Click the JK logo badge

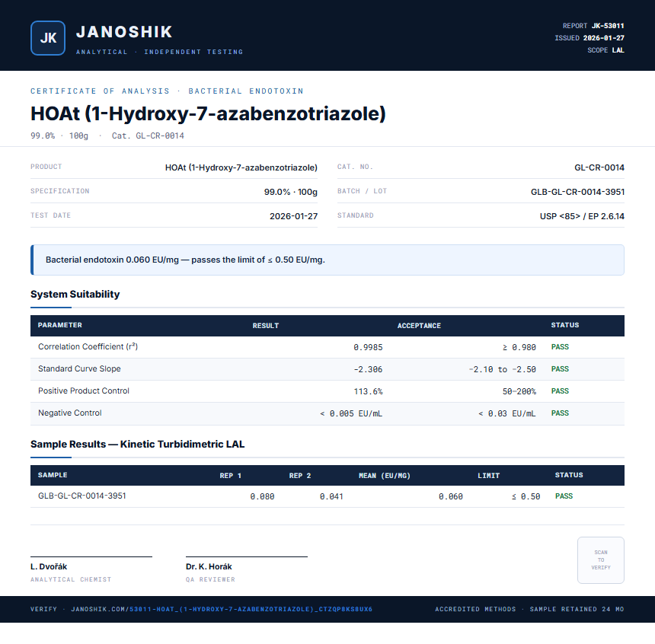point(48,38)
